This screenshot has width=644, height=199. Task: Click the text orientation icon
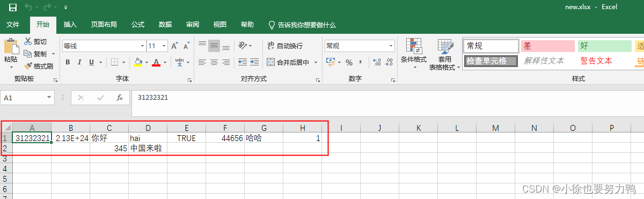(243, 46)
